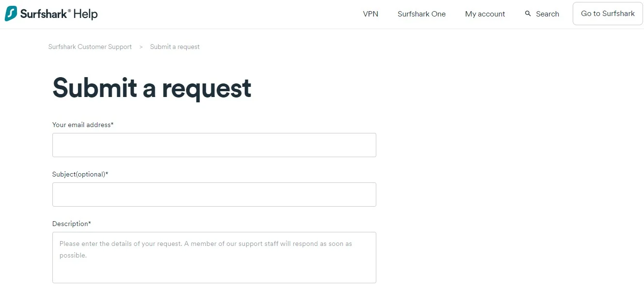The width and height of the screenshot is (644, 292).
Task: Focus the Subject input field
Action: (214, 195)
